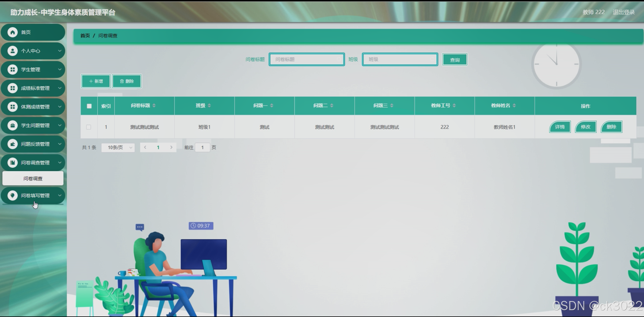Image resolution: width=644 pixels, height=317 pixels.
Task: Click the grid icon beside 学生管理
Action: tap(12, 69)
